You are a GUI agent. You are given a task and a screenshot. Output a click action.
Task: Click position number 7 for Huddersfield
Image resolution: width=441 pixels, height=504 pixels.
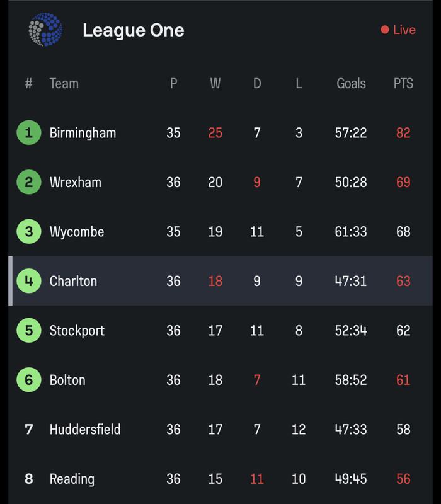pos(28,430)
